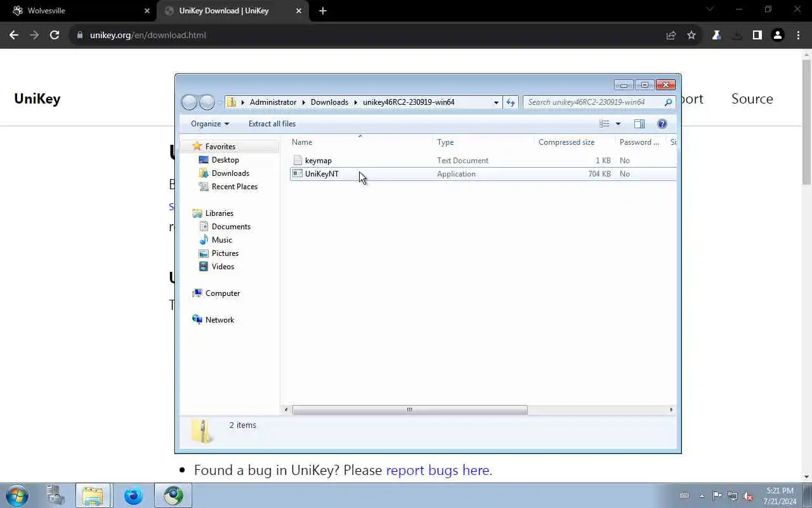The width and height of the screenshot is (812, 508).
Task: Sort by Compressed size column header
Action: 575,142
